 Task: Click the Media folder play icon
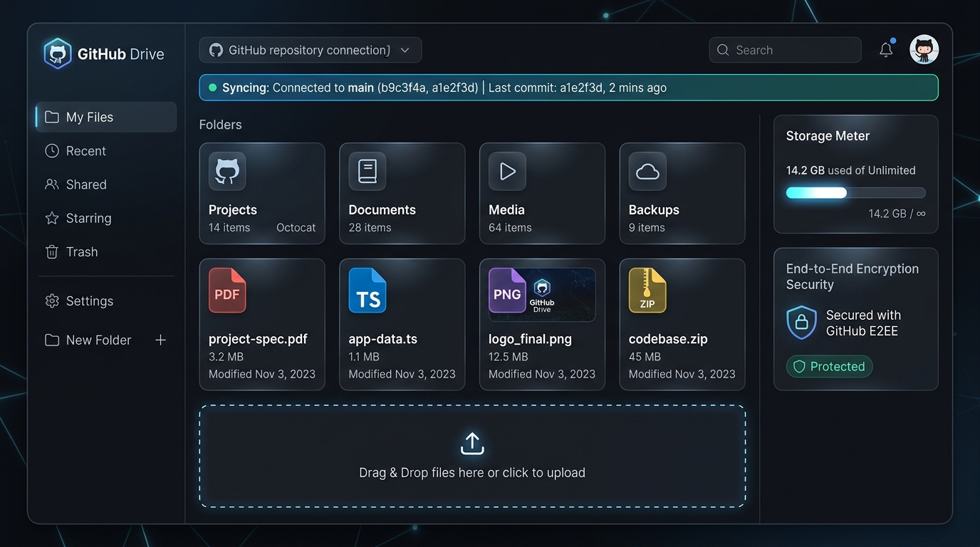point(507,171)
